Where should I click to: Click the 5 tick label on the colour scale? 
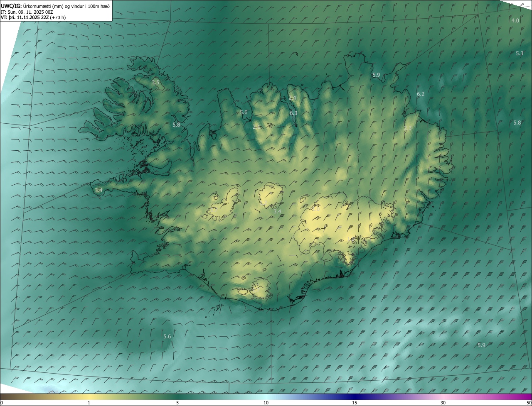[x=177, y=403]
